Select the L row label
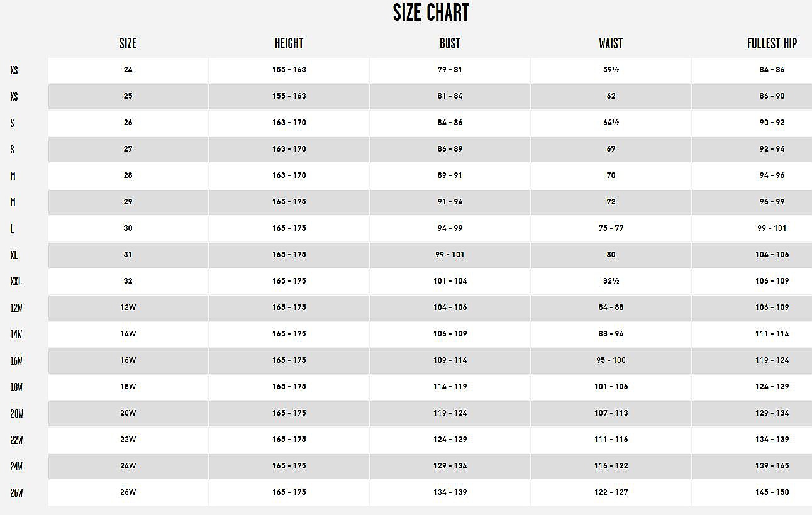This screenshot has height=515, width=812. tap(12, 229)
